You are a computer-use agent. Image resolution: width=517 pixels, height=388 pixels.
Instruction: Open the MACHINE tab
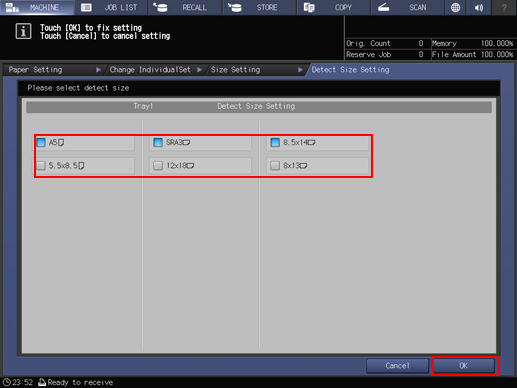pos(37,7)
